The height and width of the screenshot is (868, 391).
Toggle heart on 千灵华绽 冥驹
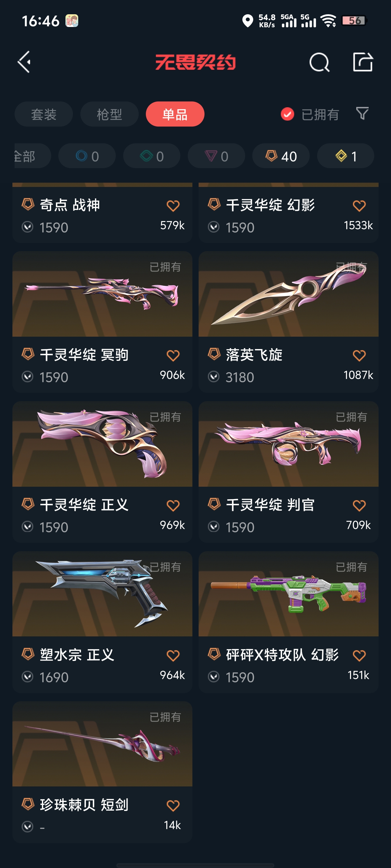173,356
